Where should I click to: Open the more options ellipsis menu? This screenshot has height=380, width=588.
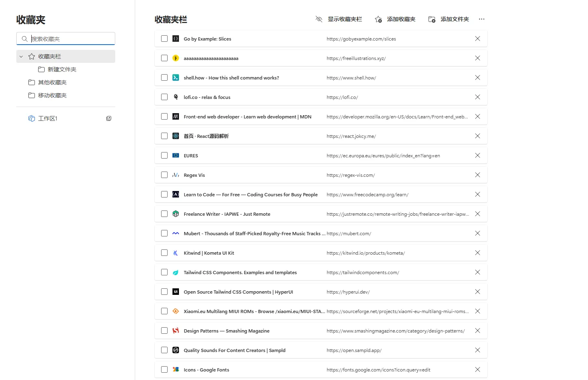[482, 19]
